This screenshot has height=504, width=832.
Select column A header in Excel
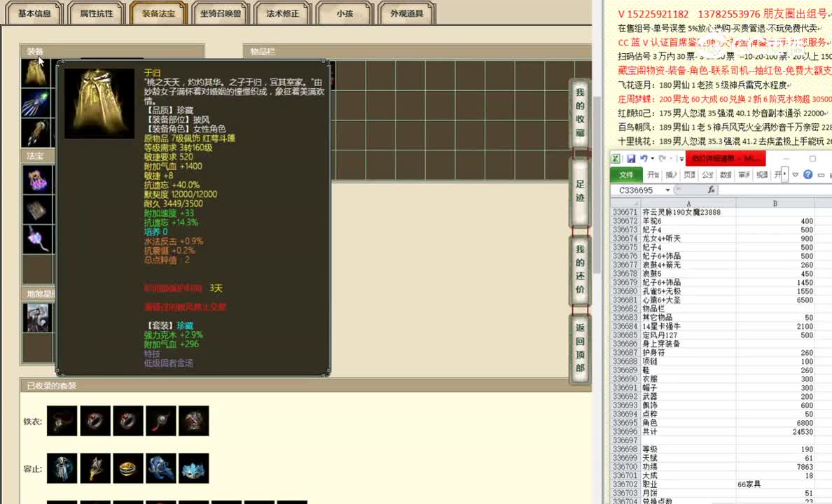688,203
